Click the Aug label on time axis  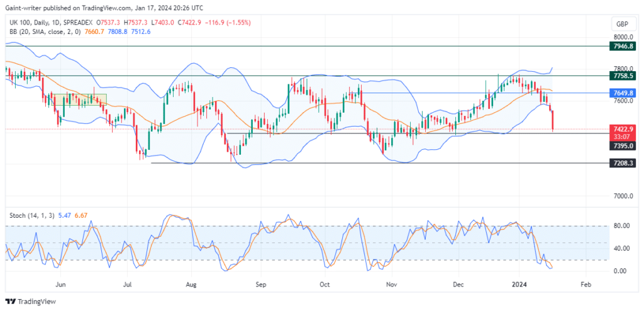tap(191, 285)
